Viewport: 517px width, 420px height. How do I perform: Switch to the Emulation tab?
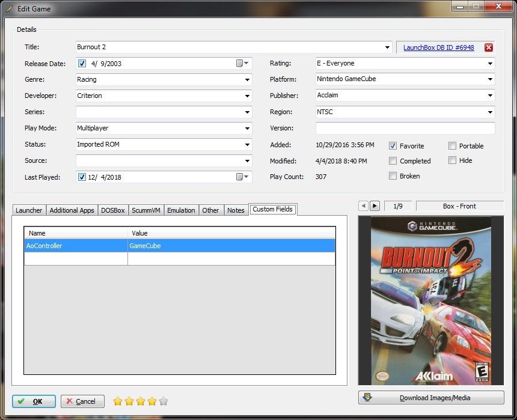click(181, 210)
